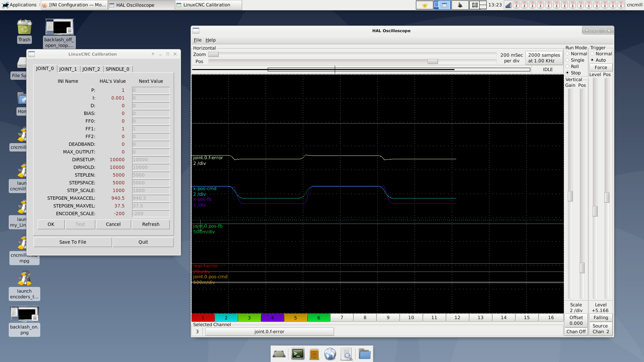Image resolution: width=644 pixels, height=362 pixels.
Task: Select orange channel 5 button
Action: click(x=296, y=318)
